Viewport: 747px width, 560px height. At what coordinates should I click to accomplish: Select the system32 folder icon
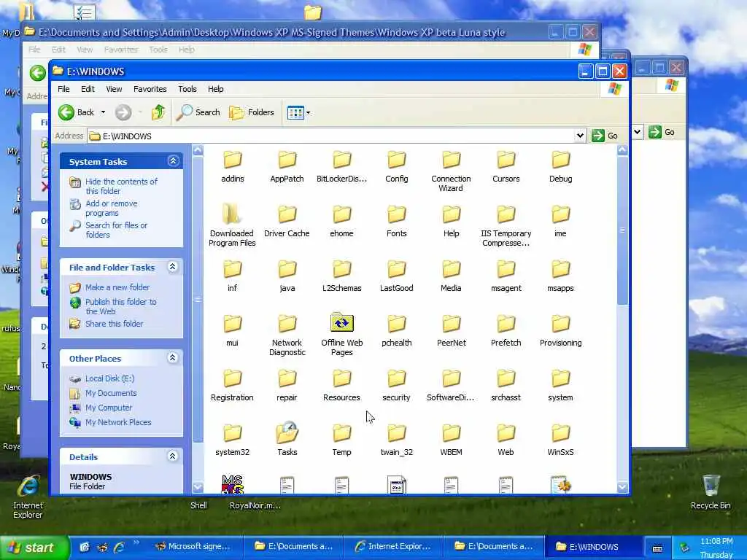233,434
